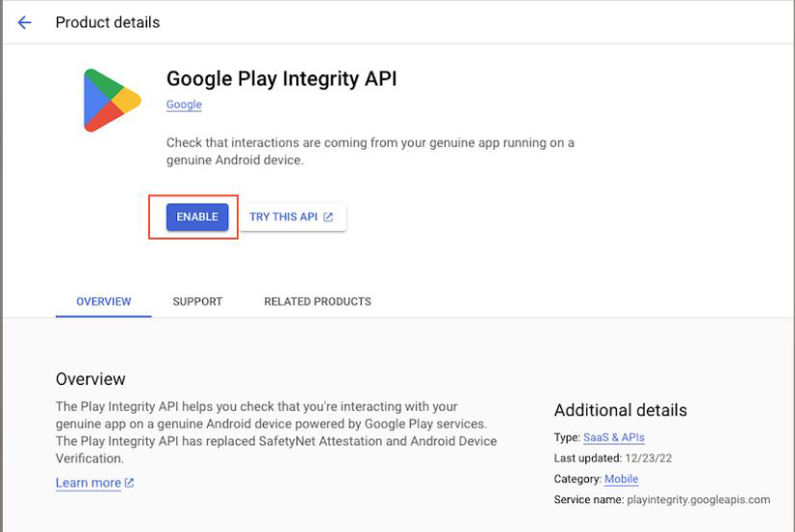
Task: Open the Mobile category link
Action: [621, 479]
